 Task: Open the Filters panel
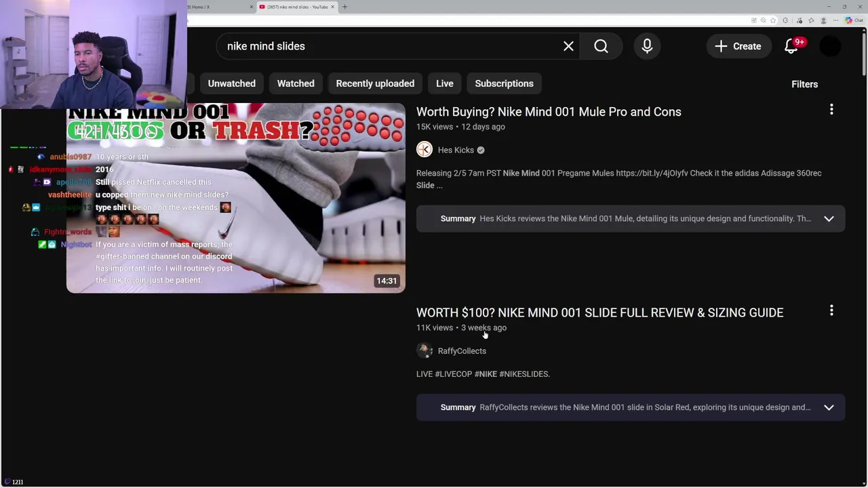point(804,84)
